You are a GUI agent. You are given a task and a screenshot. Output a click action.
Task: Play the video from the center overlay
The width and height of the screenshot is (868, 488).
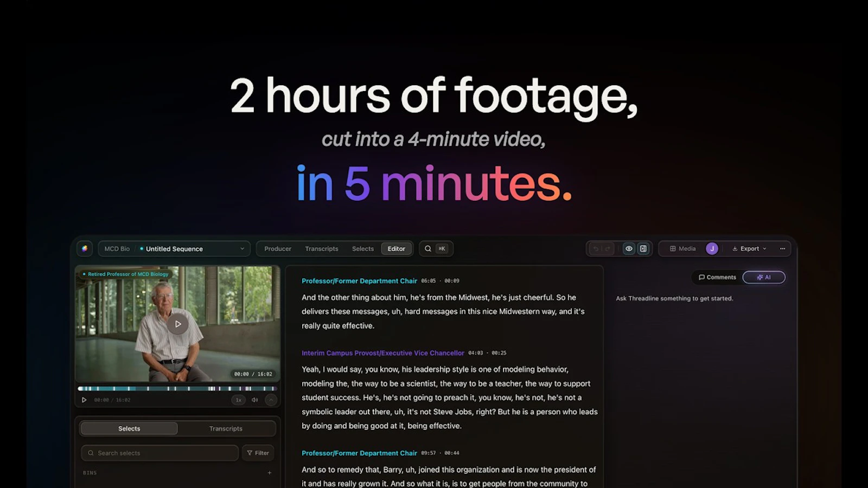pyautogui.click(x=178, y=324)
